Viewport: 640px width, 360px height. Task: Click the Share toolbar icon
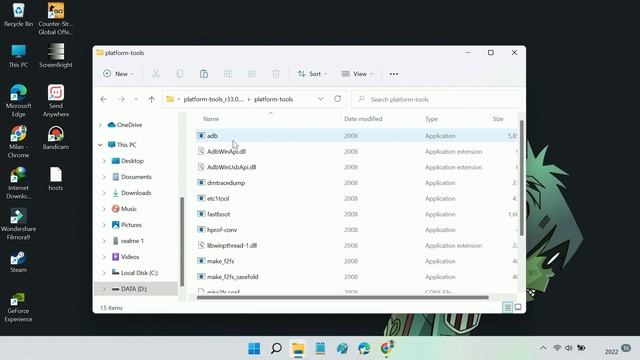tap(252, 74)
